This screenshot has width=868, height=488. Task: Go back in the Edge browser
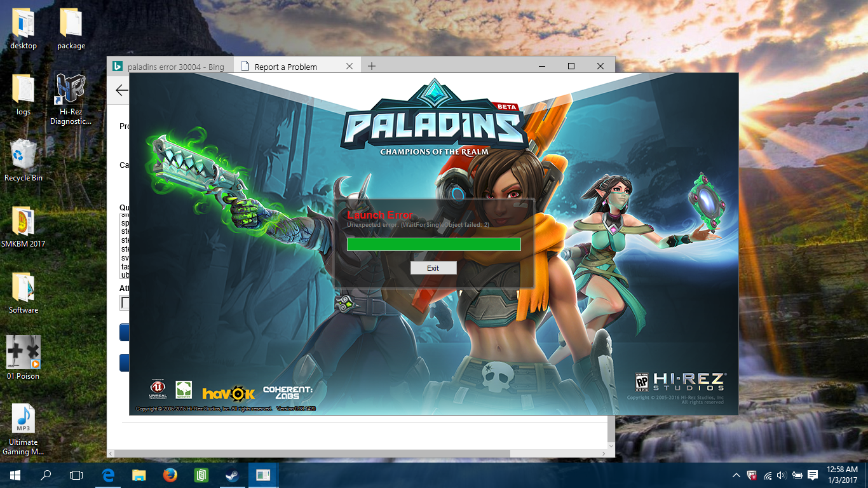tap(121, 90)
